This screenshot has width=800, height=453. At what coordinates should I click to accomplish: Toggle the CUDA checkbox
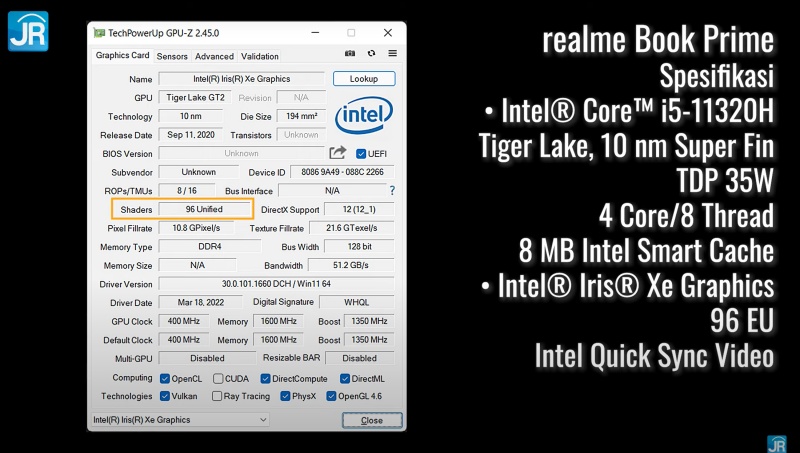(x=218, y=379)
